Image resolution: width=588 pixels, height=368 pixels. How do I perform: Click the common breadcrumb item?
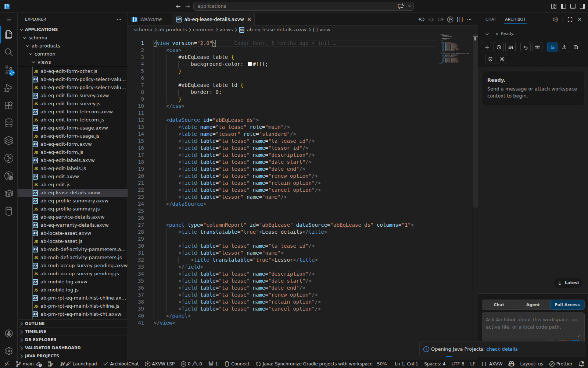[203, 29]
